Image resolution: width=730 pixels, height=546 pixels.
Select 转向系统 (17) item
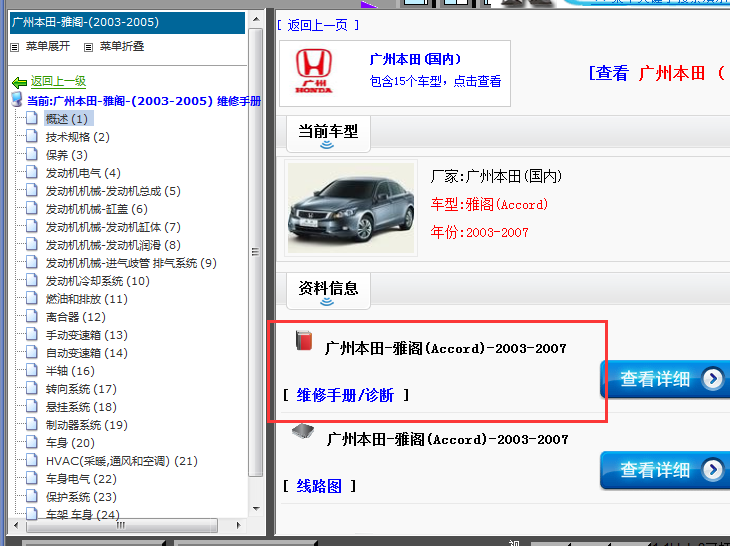81,389
